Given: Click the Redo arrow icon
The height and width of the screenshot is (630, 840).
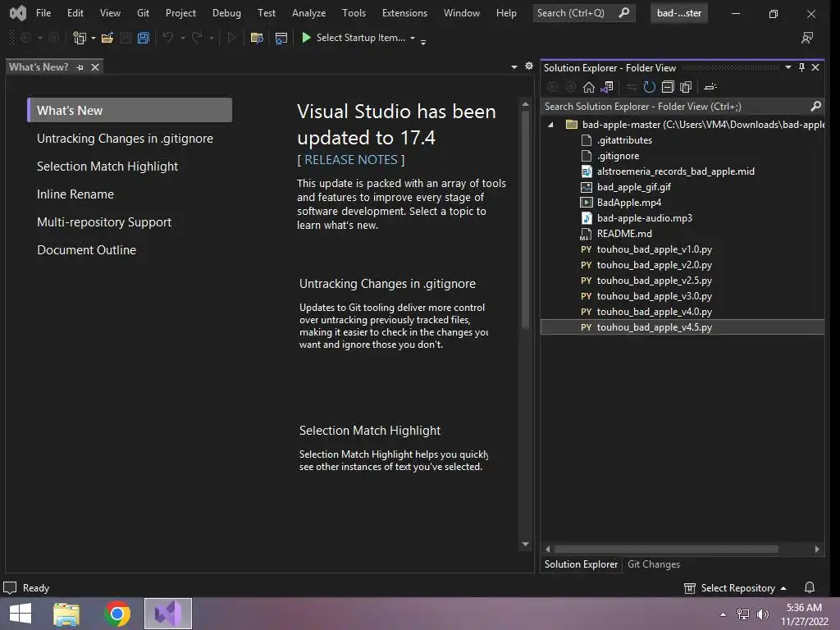Looking at the screenshot, I should tap(197, 38).
